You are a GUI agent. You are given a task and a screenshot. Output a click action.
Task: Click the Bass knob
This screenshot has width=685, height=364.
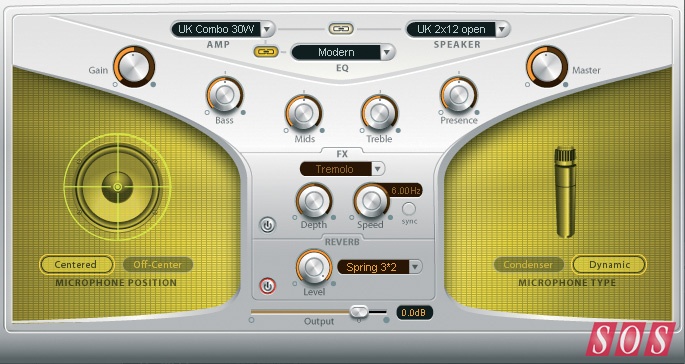tap(225, 95)
